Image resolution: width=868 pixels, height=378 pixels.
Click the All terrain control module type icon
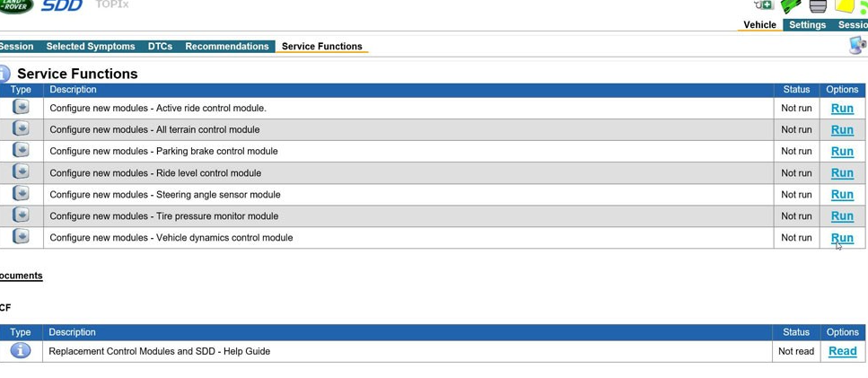click(x=21, y=129)
